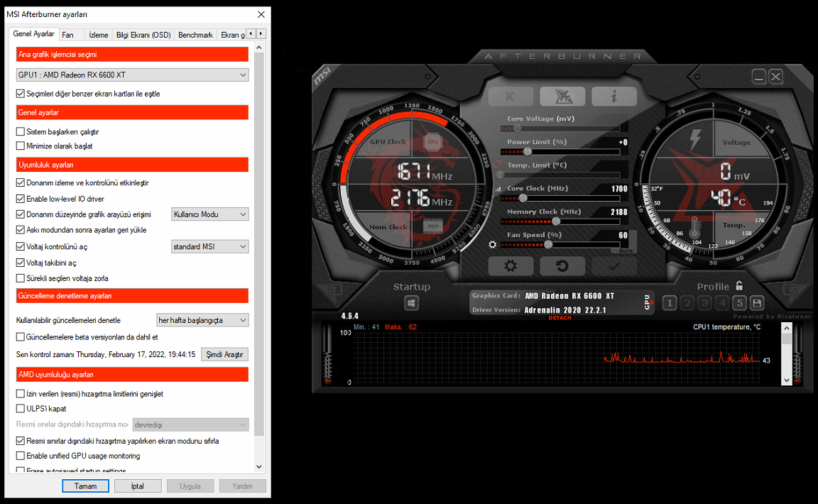Open Afterburner settings gear button
This screenshot has height=504, width=818.
511,266
